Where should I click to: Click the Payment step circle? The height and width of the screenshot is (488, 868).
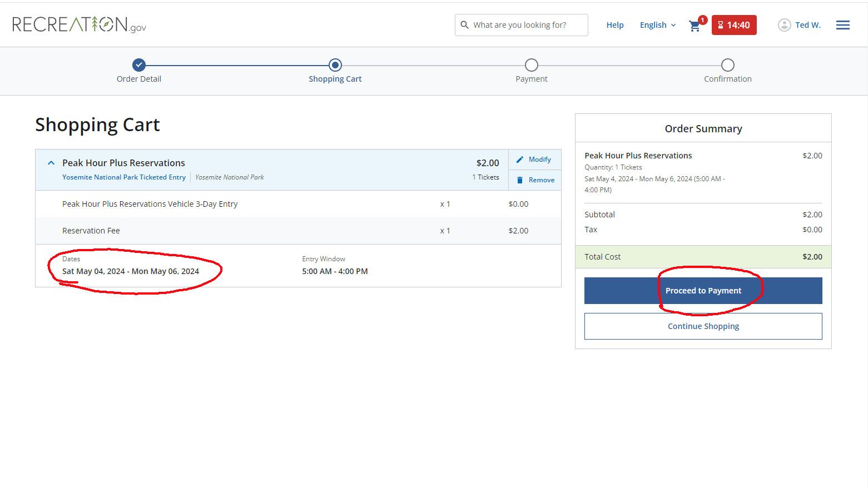(531, 65)
